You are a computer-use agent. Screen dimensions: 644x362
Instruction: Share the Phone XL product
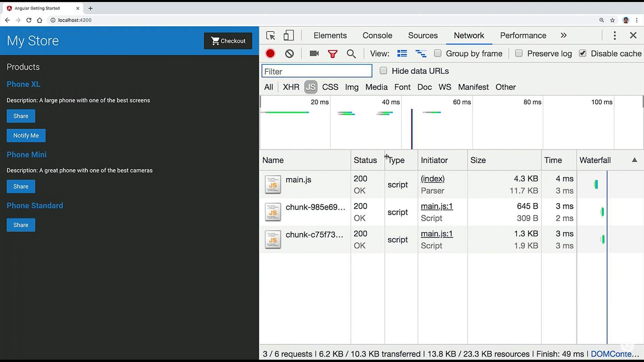(x=21, y=116)
